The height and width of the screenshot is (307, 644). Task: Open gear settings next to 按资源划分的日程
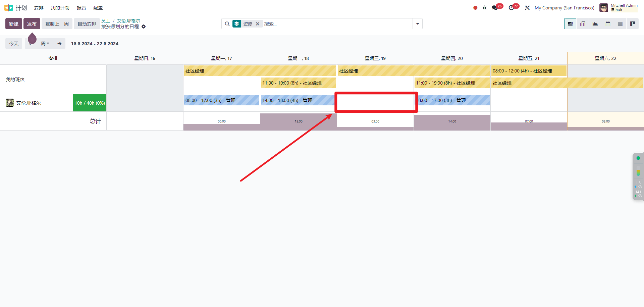[144, 27]
